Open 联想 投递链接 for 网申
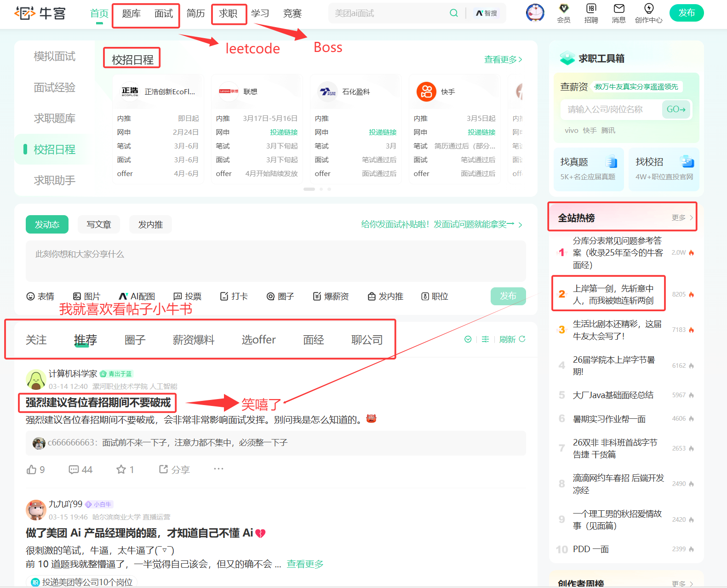727x588 pixels. click(284, 132)
